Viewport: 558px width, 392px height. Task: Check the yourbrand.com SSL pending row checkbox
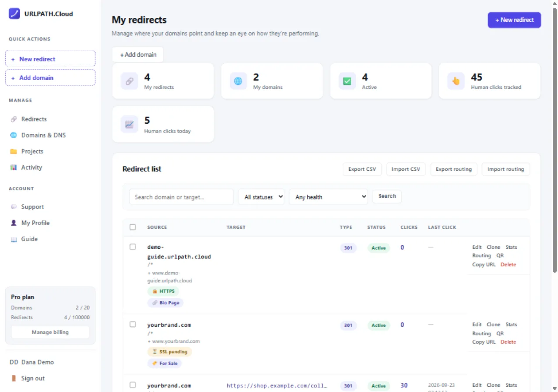(133, 324)
